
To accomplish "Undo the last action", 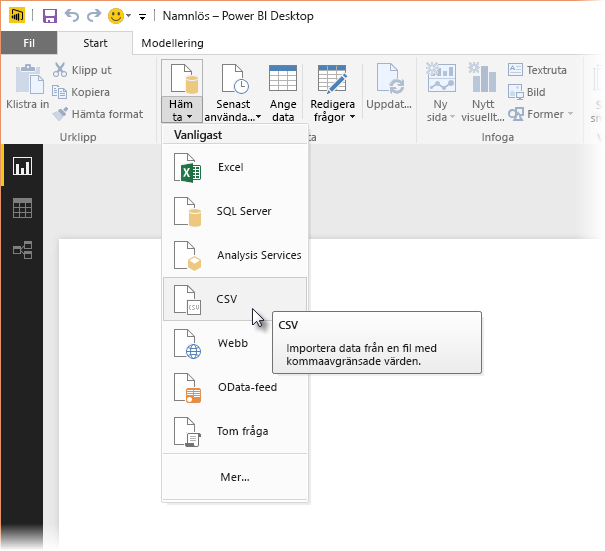I will [x=72, y=15].
